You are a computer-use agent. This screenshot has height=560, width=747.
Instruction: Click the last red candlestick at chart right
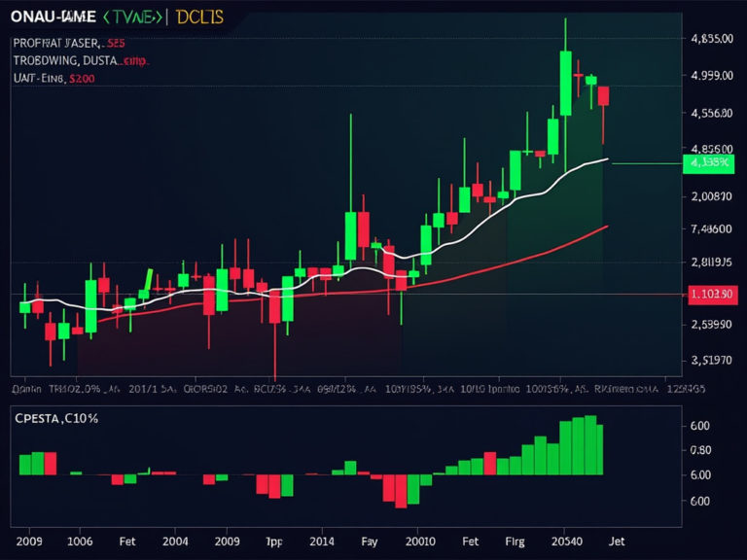[x=603, y=95]
